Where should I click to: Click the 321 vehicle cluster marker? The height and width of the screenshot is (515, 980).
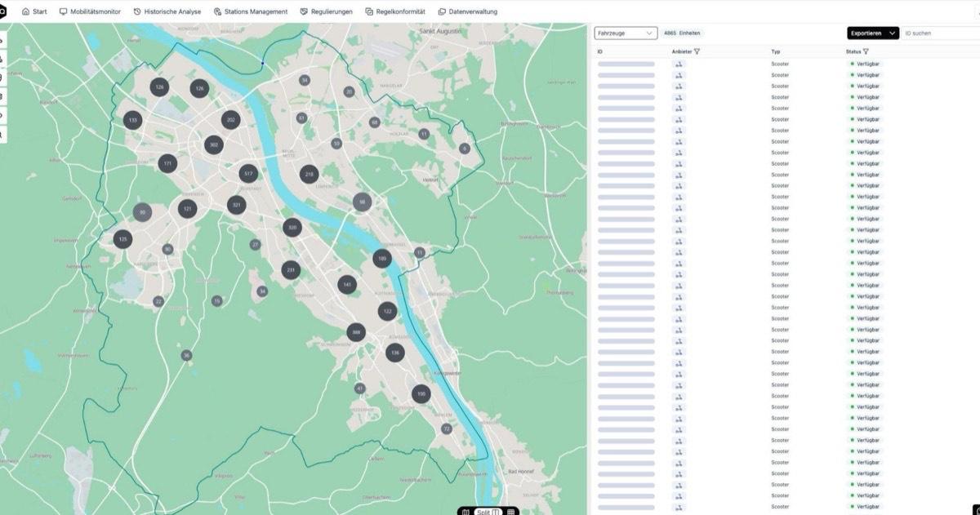coord(237,205)
